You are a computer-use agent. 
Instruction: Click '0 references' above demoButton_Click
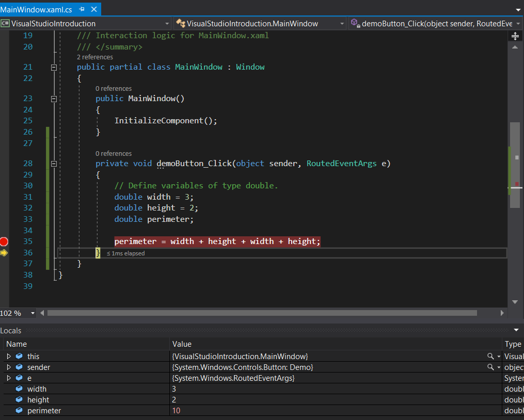[x=113, y=154]
